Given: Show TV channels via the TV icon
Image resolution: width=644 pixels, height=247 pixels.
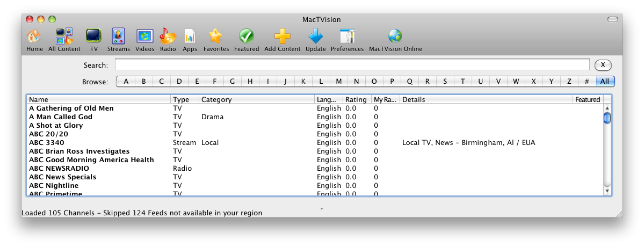Looking at the screenshot, I should click(93, 40).
